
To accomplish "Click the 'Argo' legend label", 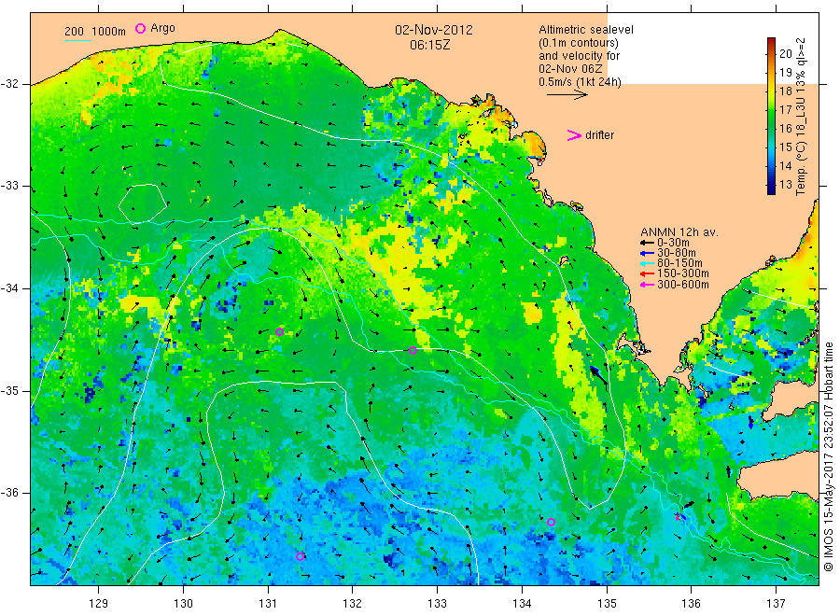I will click(162, 28).
